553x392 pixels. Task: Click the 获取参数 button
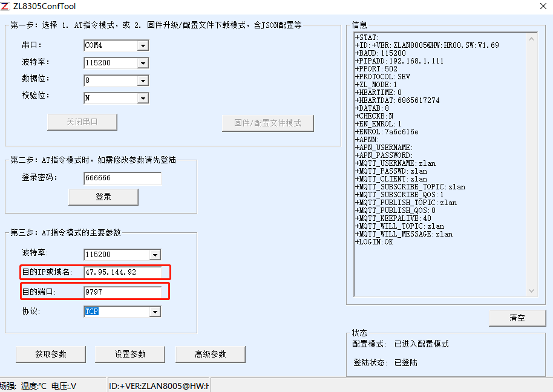click(x=50, y=354)
